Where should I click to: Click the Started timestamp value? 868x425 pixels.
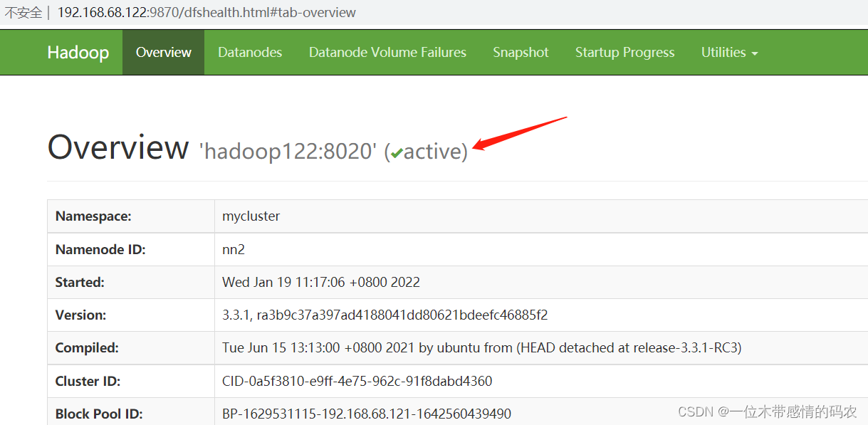coord(321,282)
